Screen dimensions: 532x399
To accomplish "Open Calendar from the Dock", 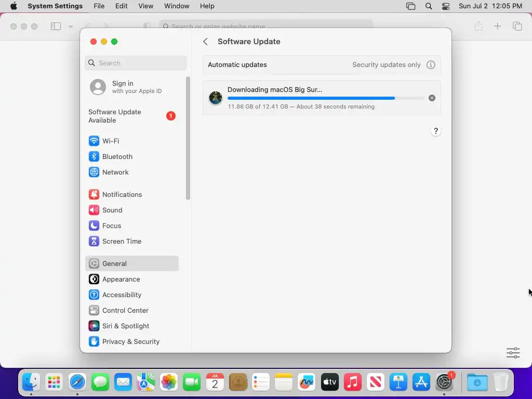I will click(215, 382).
